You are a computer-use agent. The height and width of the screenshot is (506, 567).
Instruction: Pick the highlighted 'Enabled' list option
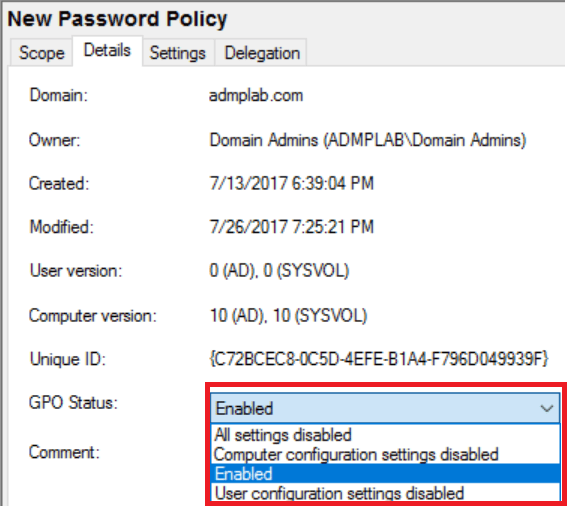(385, 474)
